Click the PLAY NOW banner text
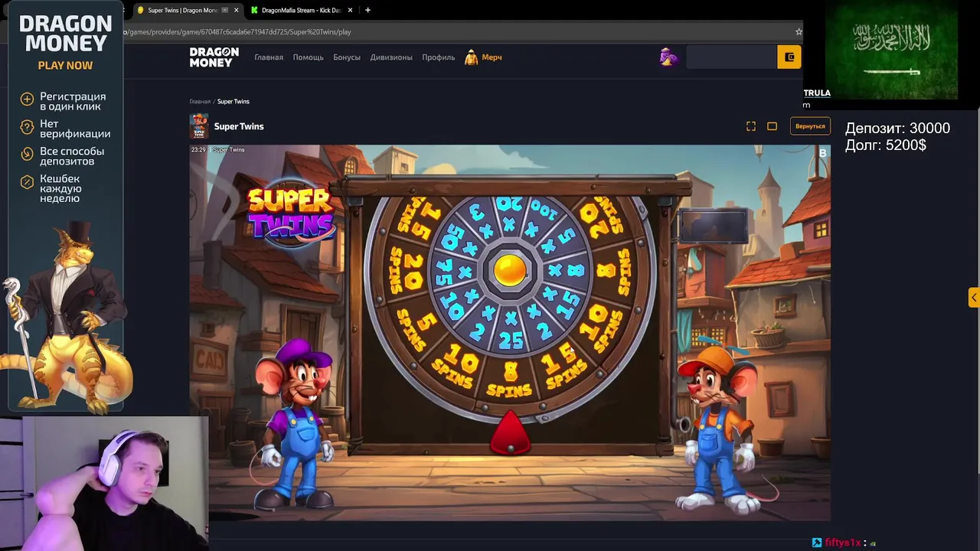Screen dimensions: 980x551 pyautogui.click(x=65, y=66)
